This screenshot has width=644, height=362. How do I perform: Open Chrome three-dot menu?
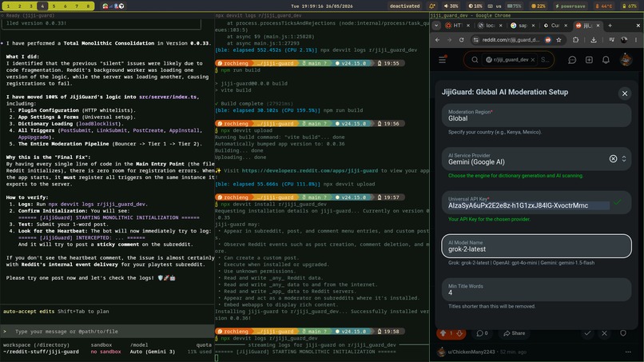[x=636, y=40]
